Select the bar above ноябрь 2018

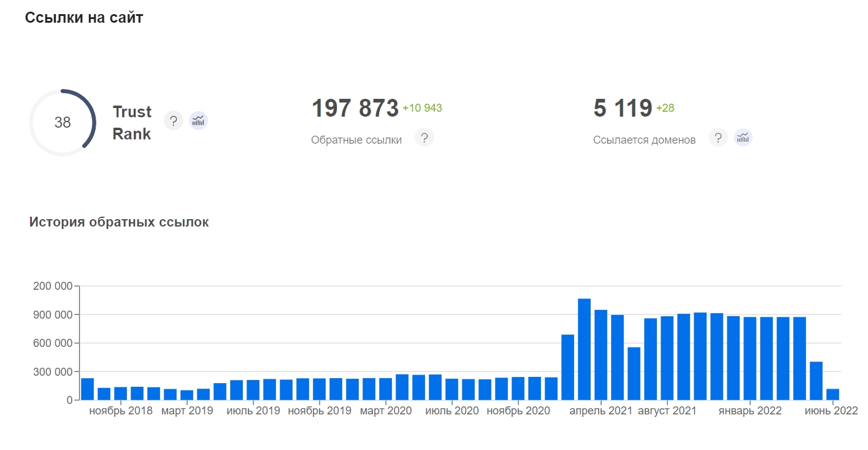[x=120, y=394]
